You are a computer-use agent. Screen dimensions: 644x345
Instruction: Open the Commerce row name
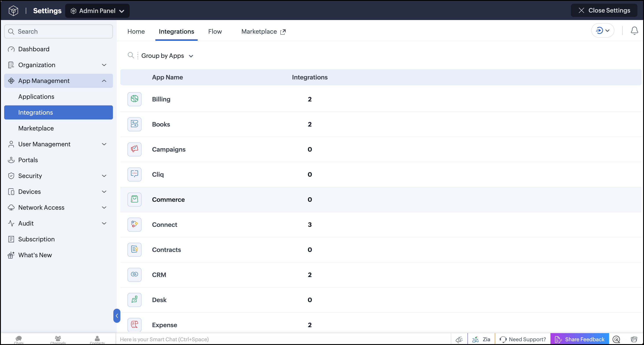tap(168, 200)
